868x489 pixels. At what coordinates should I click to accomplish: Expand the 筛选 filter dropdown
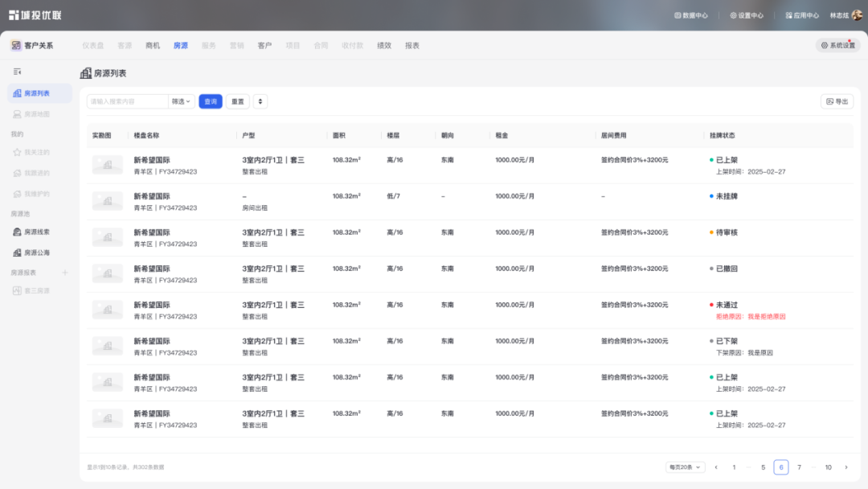(x=182, y=101)
